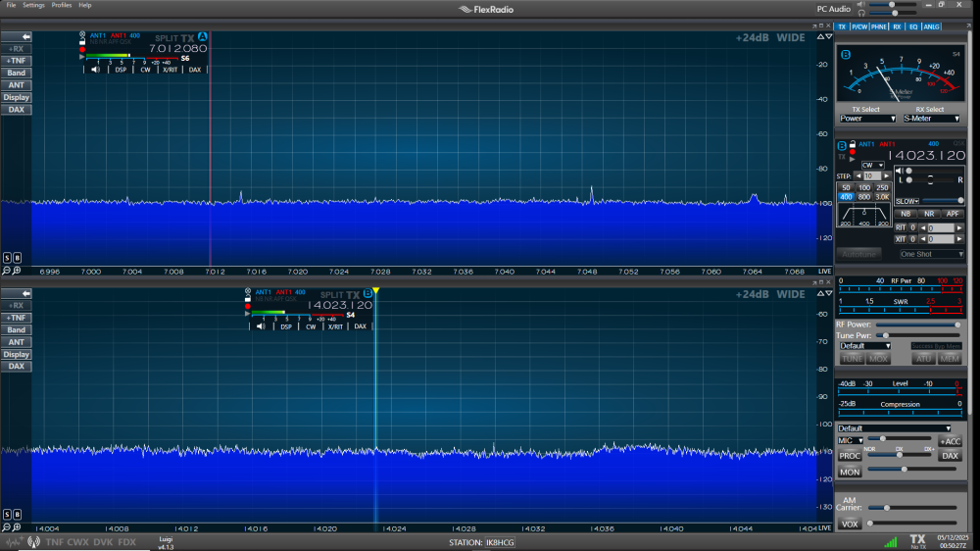Enable the VOX button
This screenshot has height=551, width=980.
(x=850, y=524)
